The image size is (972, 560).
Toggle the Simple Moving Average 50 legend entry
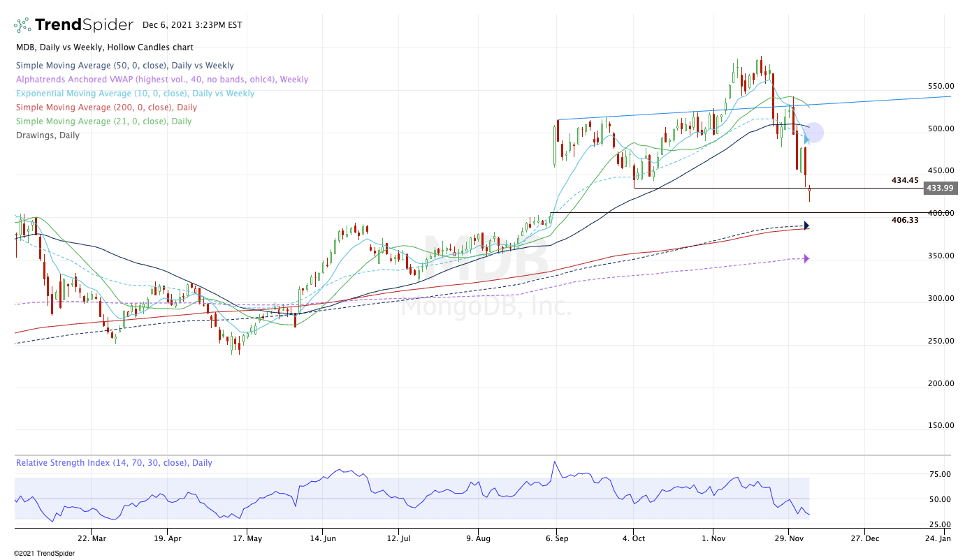coord(124,66)
